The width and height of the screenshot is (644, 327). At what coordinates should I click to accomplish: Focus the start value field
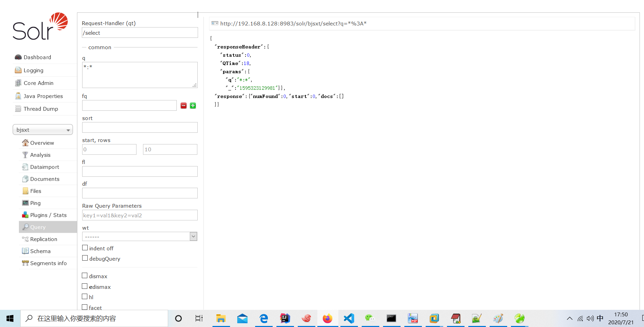[109, 149]
